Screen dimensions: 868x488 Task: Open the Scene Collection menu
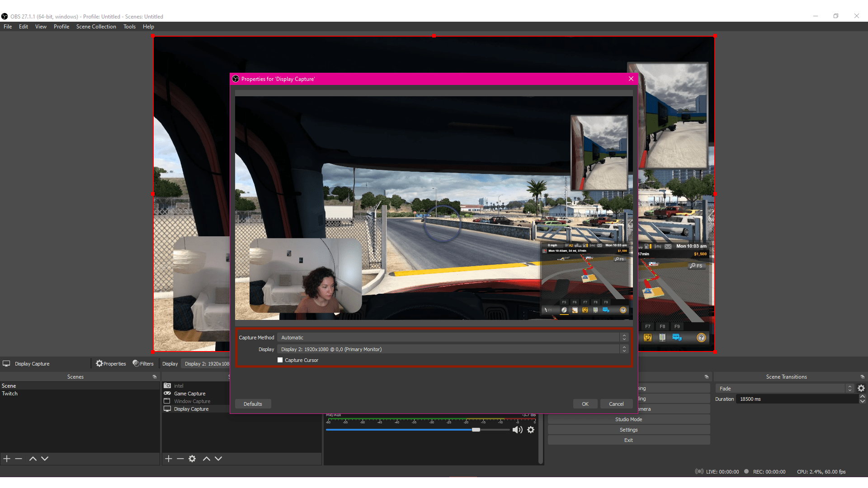click(x=96, y=26)
